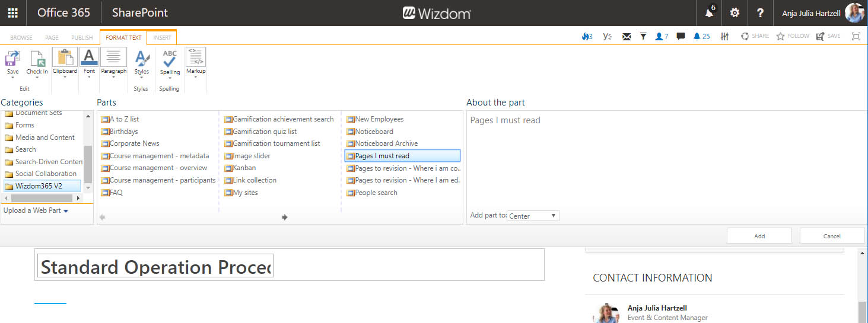
Task: Switch to the Page tab
Action: (x=52, y=37)
